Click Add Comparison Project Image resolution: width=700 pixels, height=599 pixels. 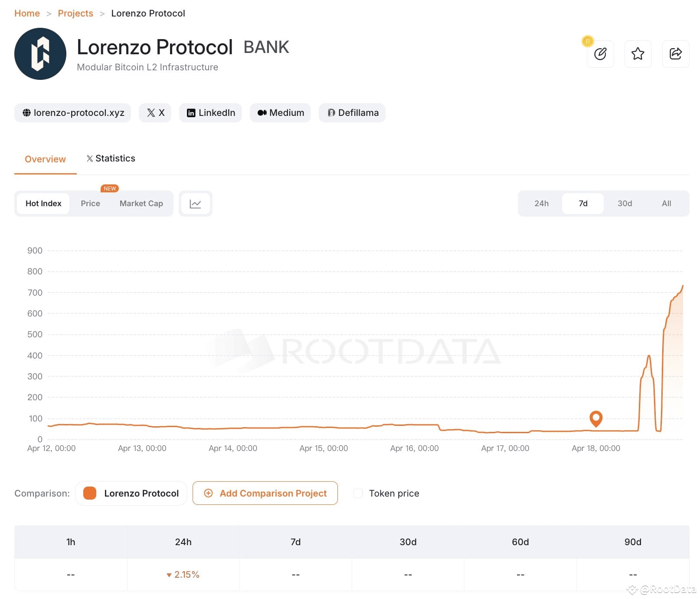265,493
